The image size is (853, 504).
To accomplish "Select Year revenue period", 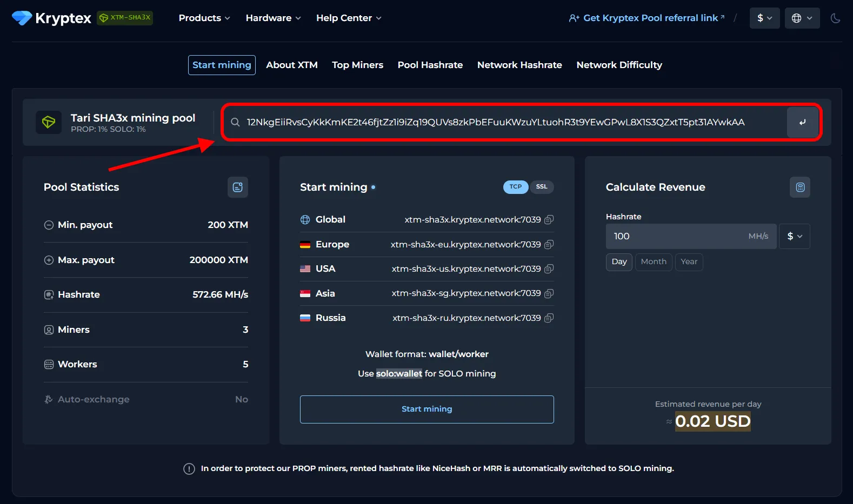I will click(x=688, y=262).
